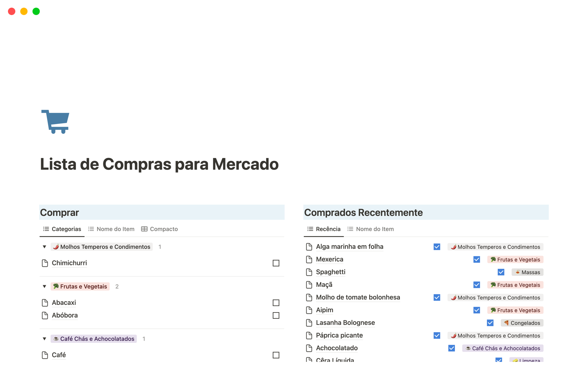Select the Categorias view icon
The height and width of the screenshot is (368, 588).
(x=46, y=229)
